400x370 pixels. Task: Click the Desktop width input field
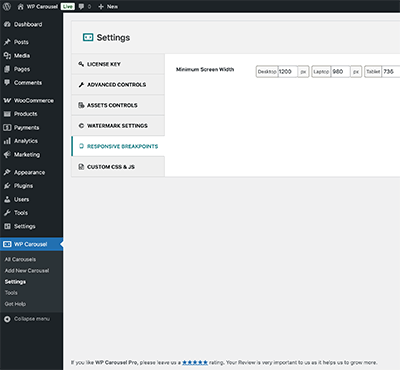pyautogui.click(x=287, y=71)
